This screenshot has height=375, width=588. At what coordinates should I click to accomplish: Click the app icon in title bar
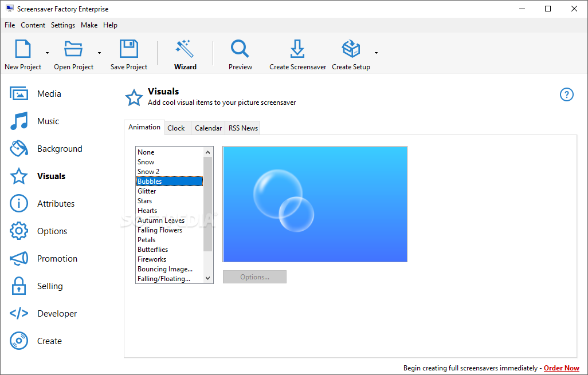pyautogui.click(x=10, y=9)
